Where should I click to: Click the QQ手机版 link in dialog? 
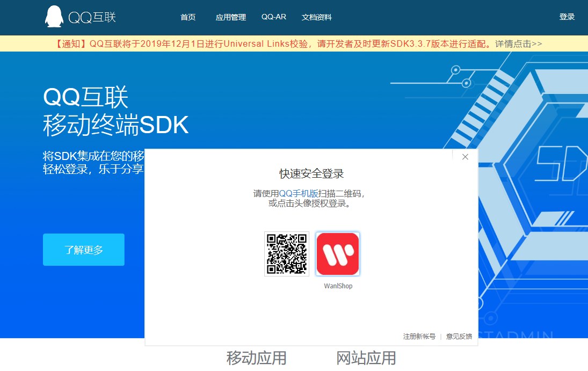point(299,194)
